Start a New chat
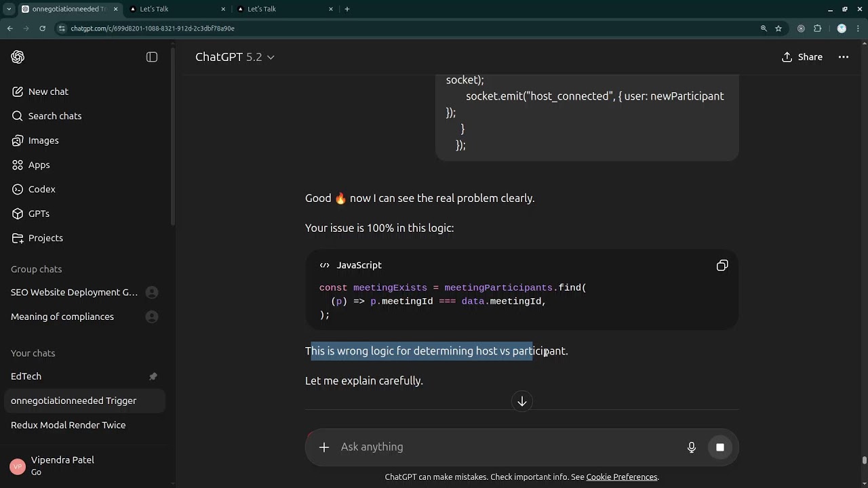The width and height of the screenshot is (868, 488). (85, 91)
